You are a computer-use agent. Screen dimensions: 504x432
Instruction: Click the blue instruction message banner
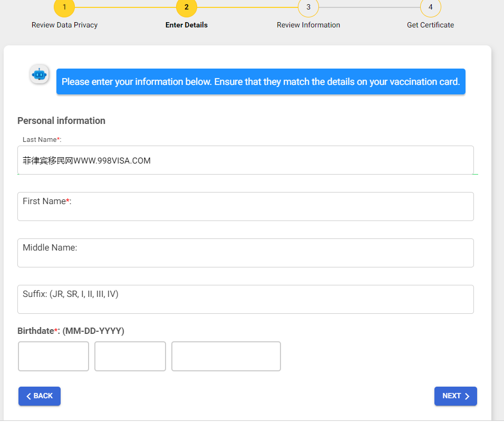(x=260, y=82)
